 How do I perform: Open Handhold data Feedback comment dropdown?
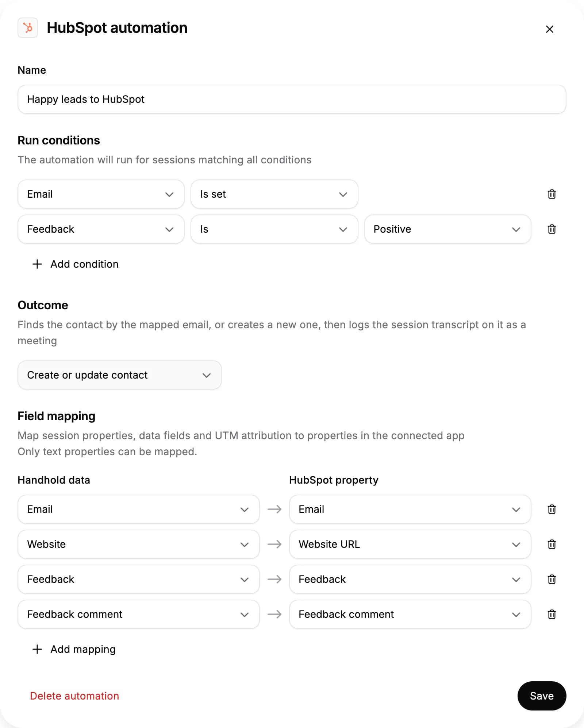[139, 614]
